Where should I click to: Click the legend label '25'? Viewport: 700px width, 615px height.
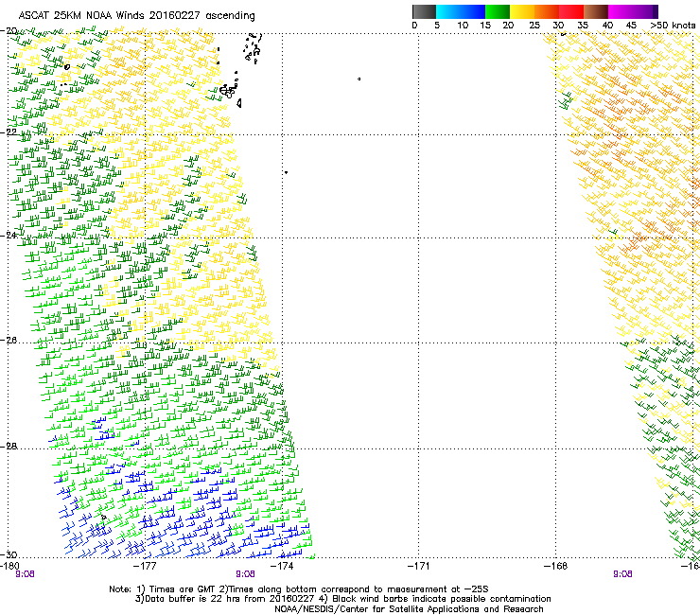[x=534, y=26]
